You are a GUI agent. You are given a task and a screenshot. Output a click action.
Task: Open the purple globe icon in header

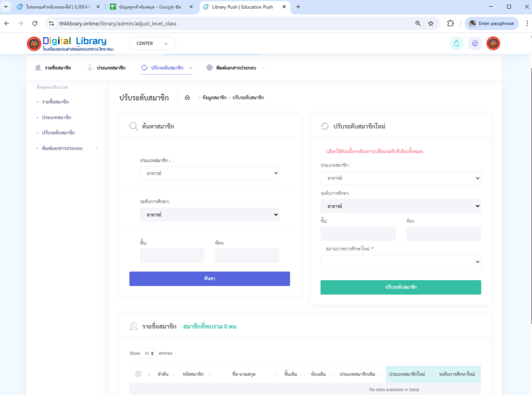pyautogui.click(x=474, y=44)
